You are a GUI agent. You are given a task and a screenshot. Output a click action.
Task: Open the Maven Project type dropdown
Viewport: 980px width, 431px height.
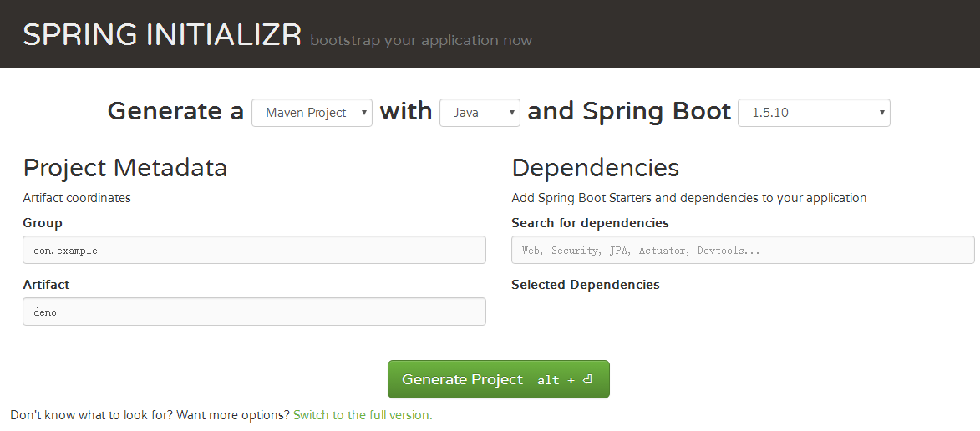[x=312, y=113]
